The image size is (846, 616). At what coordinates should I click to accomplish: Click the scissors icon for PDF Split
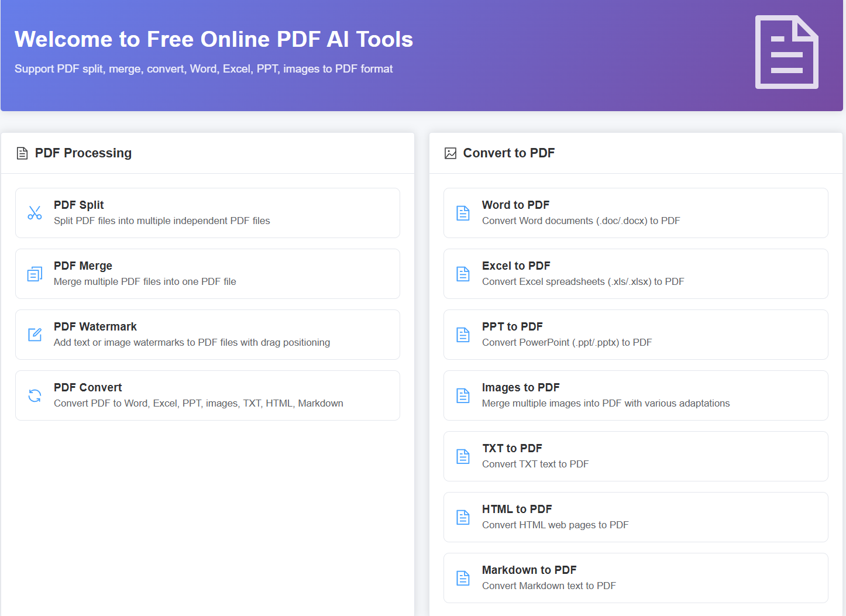35,213
